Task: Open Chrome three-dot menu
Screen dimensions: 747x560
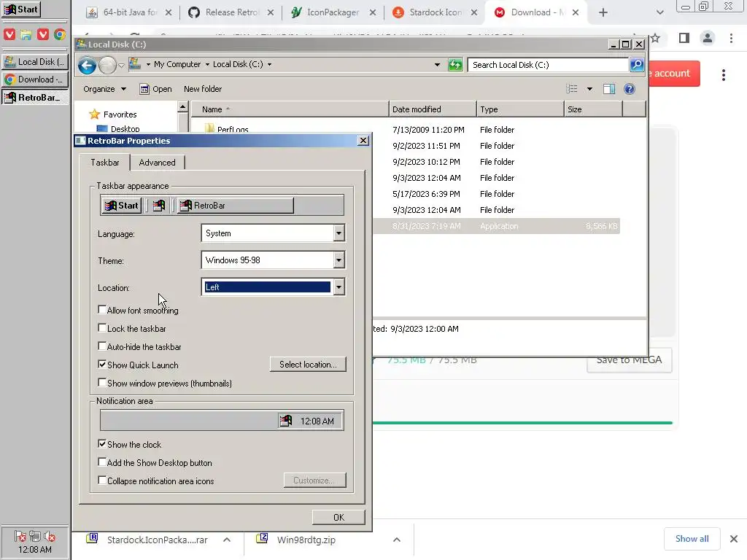Action: (x=731, y=38)
